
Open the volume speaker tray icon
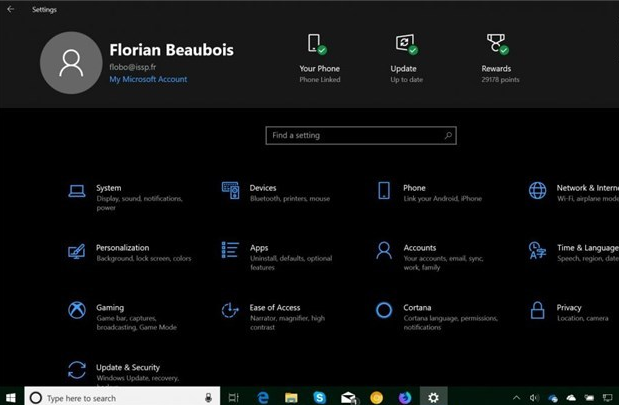click(534, 398)
